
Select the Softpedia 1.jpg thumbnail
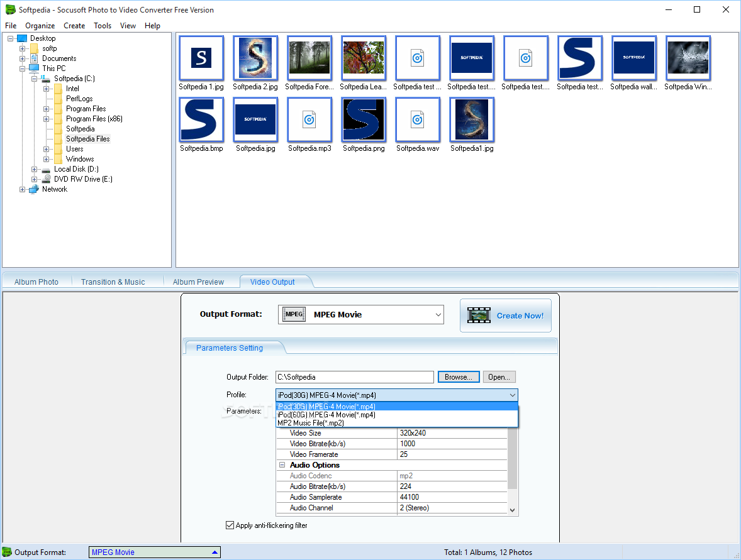pyautogui.click(x=201, y=58)
